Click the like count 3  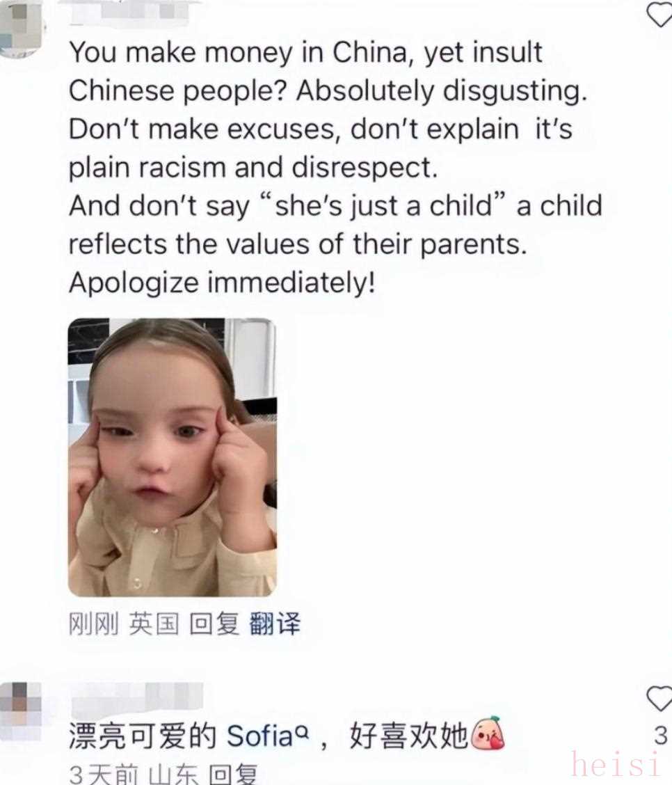(x=660, y=736)
